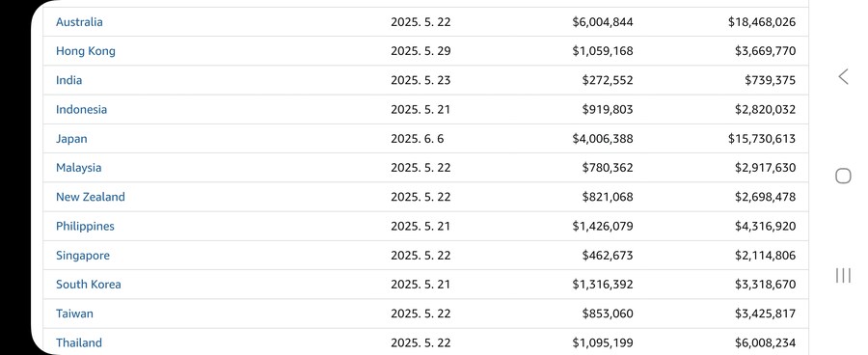Click the India link
The image size is (868, 355).
pos(68,80)
